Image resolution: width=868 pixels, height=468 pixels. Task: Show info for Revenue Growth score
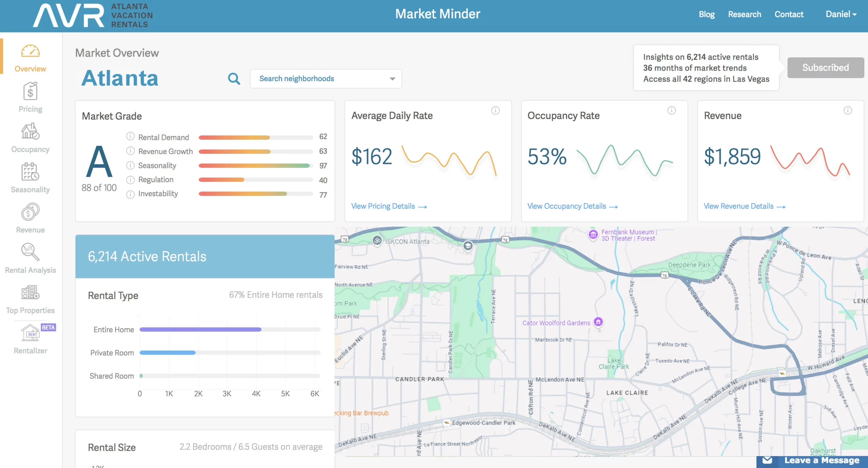pos(130,151)
